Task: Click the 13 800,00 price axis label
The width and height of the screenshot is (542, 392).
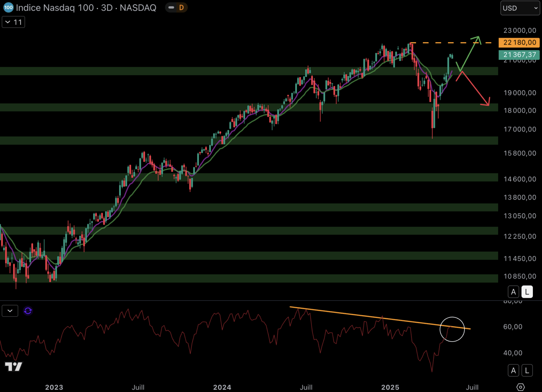Action: tap(520, 197)
